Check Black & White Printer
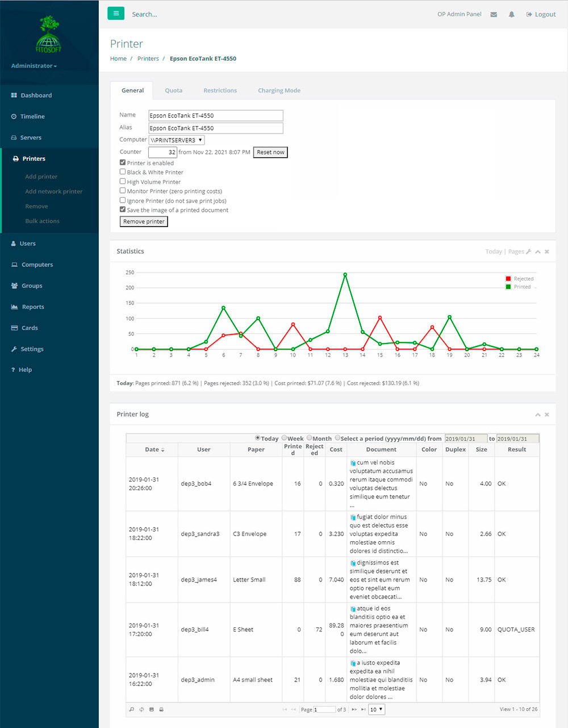The image size is (568, 728). [x=123, y=171]
